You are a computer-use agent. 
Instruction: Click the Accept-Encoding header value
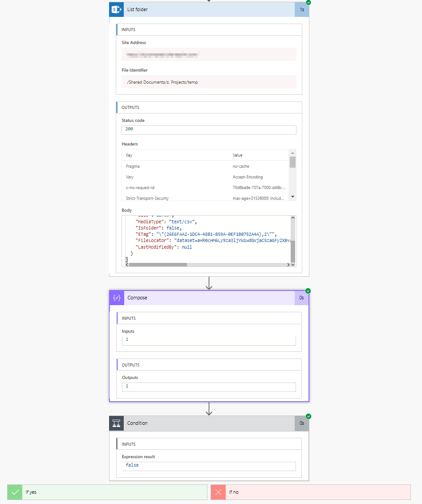(248, 177)
